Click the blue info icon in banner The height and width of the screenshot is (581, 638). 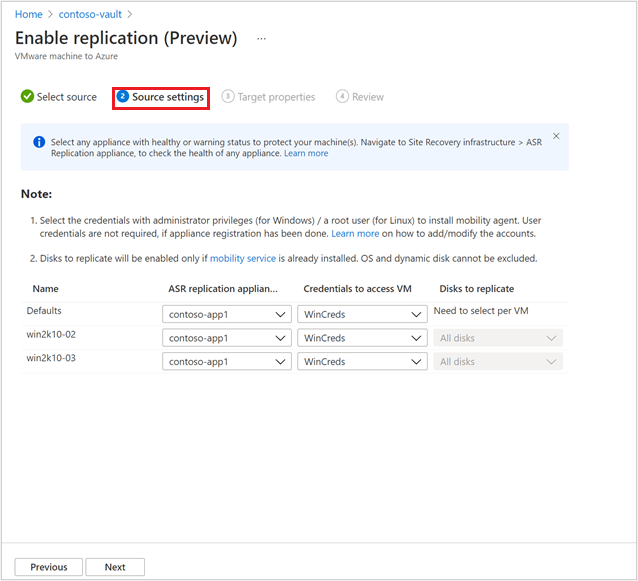pyautogui.click(x=38, y=142)
